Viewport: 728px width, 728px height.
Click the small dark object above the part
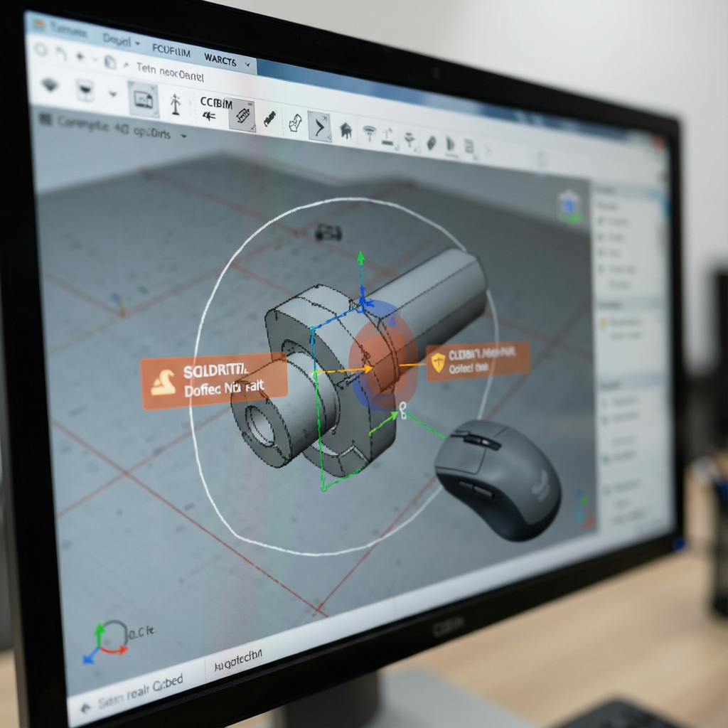pyautogui.click(x=328, y=232)
